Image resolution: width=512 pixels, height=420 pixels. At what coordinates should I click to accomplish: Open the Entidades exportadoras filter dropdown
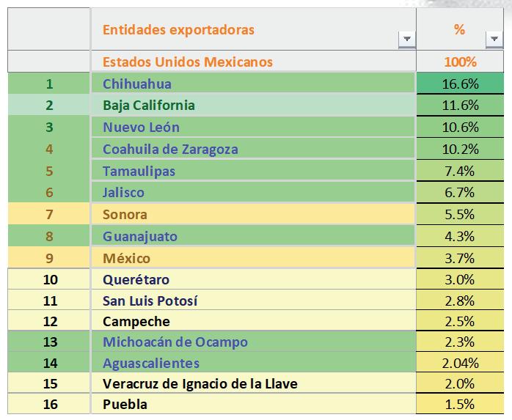tap(407, 39)
